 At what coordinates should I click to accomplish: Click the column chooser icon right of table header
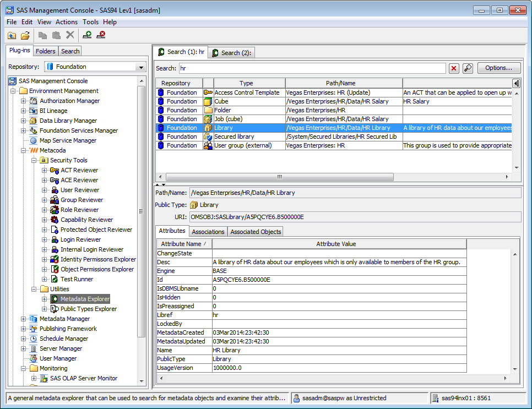[x=517, y=83]
